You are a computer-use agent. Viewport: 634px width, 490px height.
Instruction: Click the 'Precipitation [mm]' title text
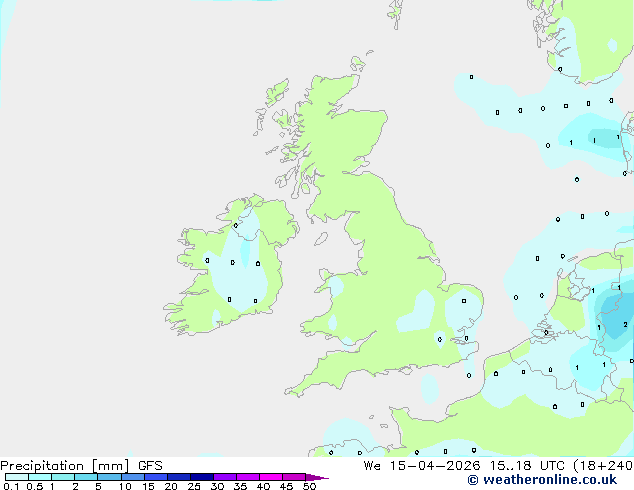point(65,466)
